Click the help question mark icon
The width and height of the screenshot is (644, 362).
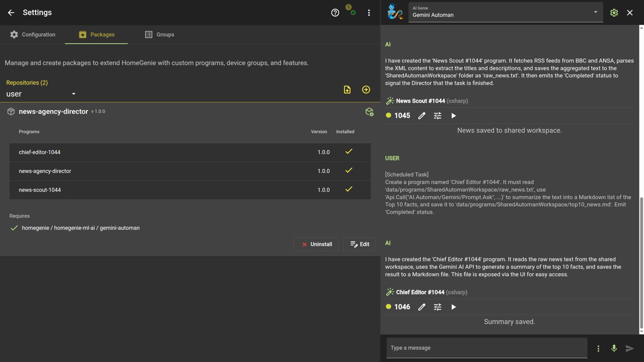pyautogui.click(x=335, y=13)
